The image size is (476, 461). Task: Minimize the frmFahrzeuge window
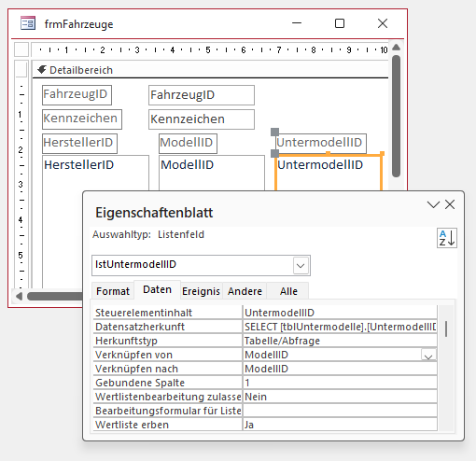tap(297, 23)
